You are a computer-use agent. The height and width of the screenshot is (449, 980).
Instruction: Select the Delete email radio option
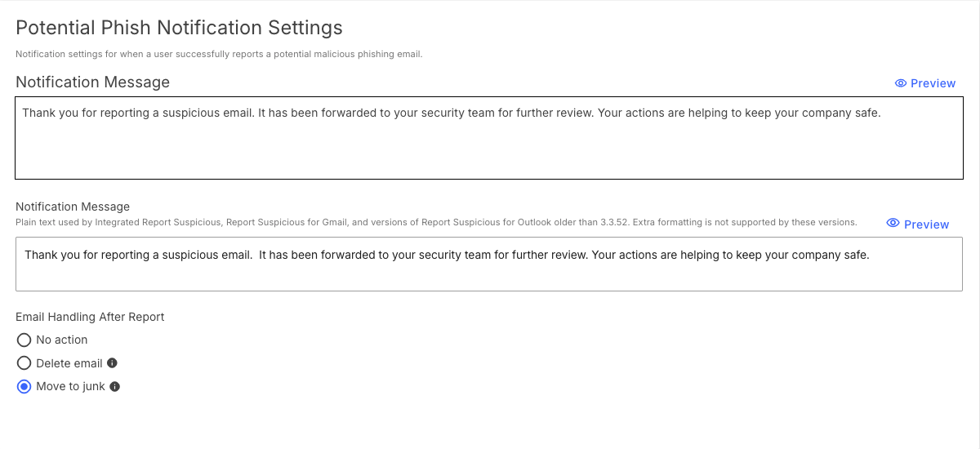click(x=24, y=363)
